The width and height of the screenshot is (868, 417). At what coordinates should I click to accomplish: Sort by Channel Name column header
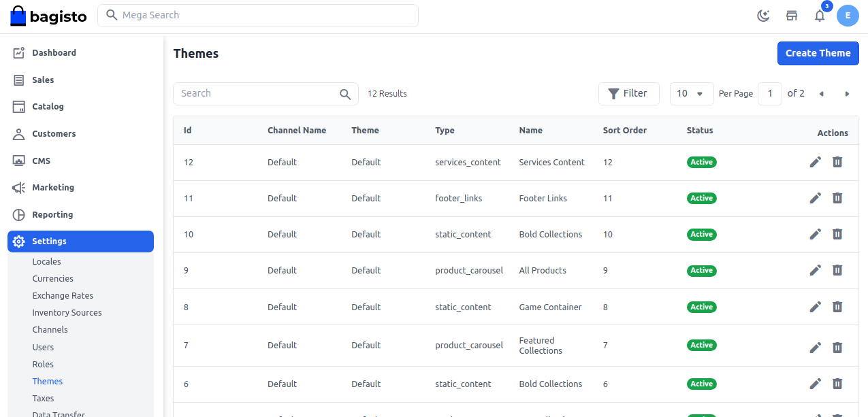click(297, 130)
